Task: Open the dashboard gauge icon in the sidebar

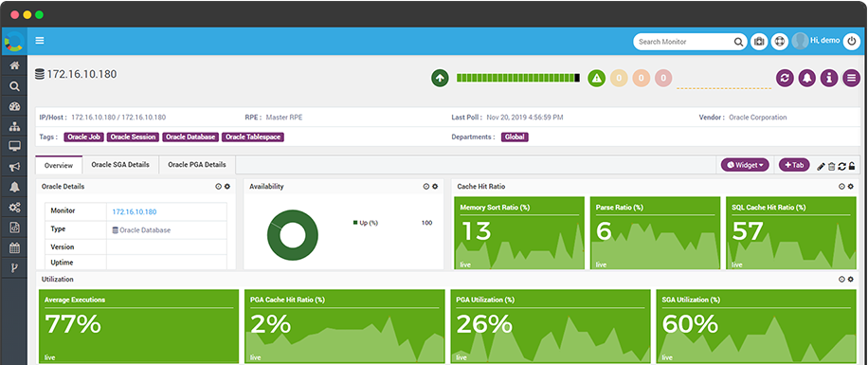Action: point(15,107)
